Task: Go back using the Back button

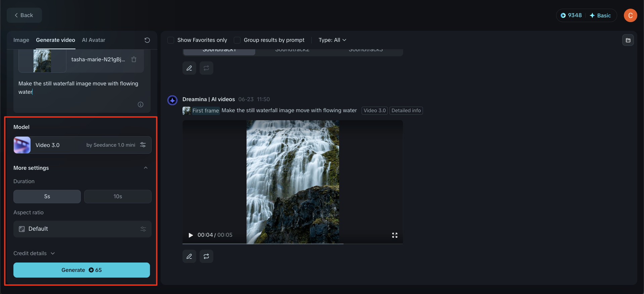Action: 24,15
